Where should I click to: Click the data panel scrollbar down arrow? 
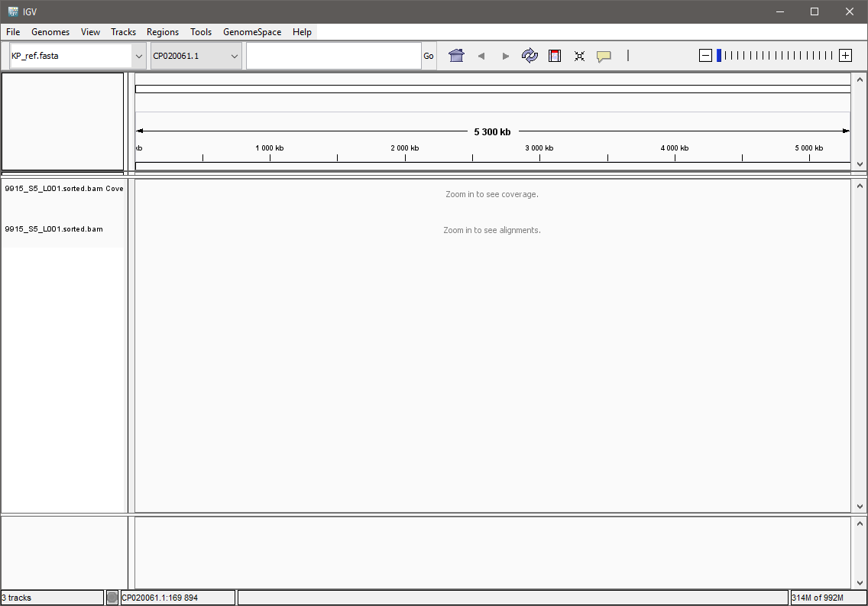click(860, 507)
